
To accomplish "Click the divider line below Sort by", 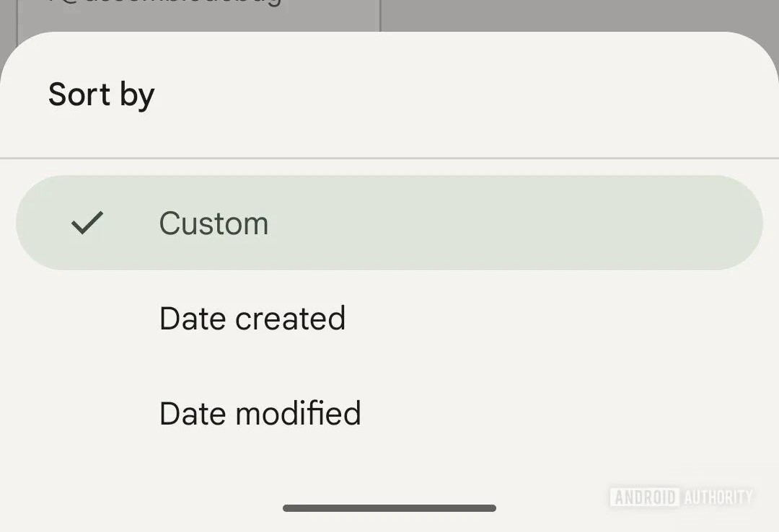I will pyautogui.click(x=389, y=157).
